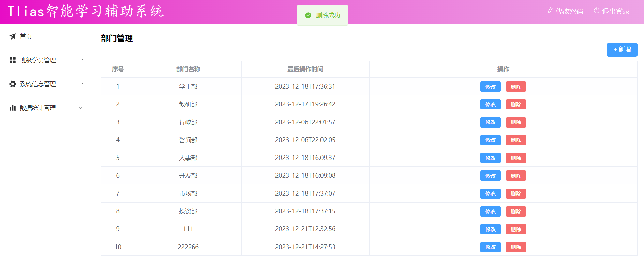644x268 pixels.
Task: Edit the 投资部 department
Action: point(490,211)
